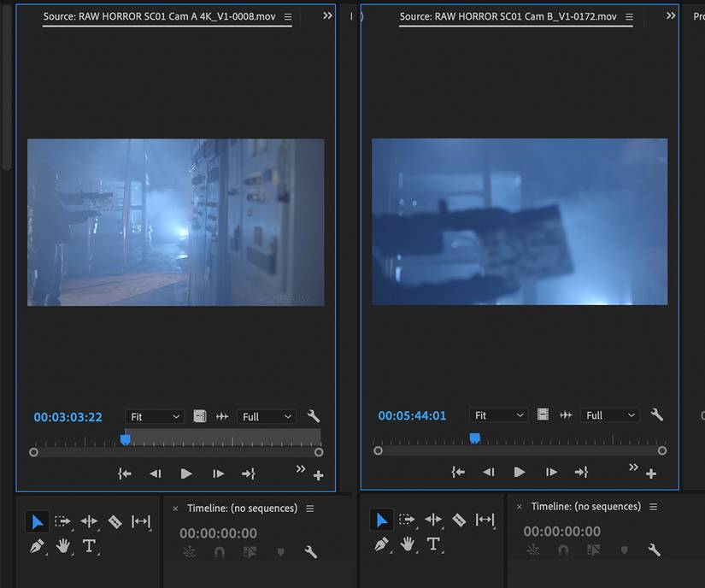Open the Source monitor settings wrench
The width and height of the screenshot is (705, 588).
coord(313,416)
